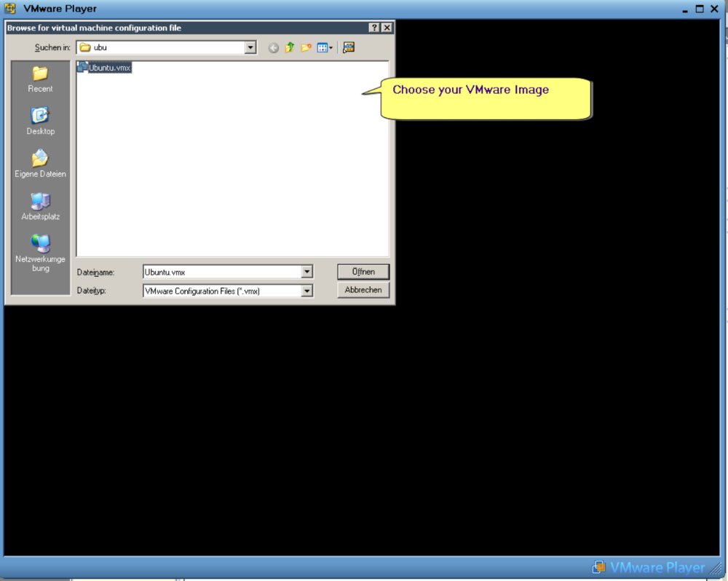Expand the Dateiname dropdown arrow
The width and height of the screenshot is (728, 581).
click(x=307, y=272)
